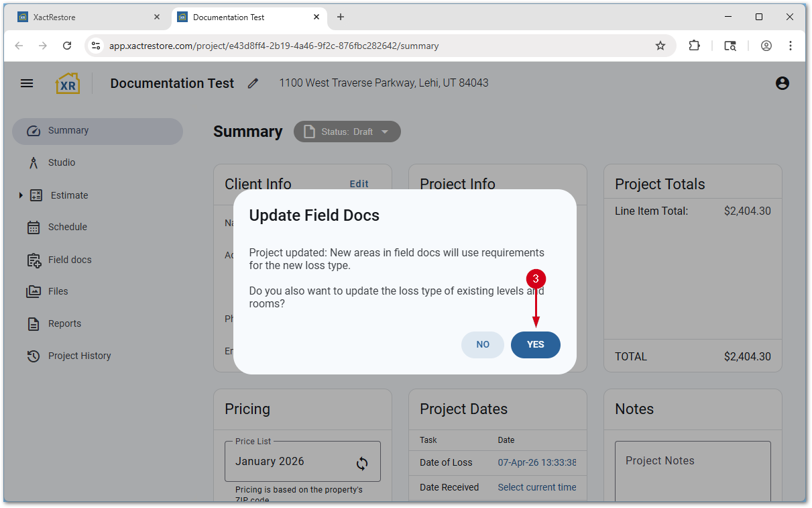
Task: Open Field docs in the sidebar
Action: pyautogui.click(x=69, y=260)
